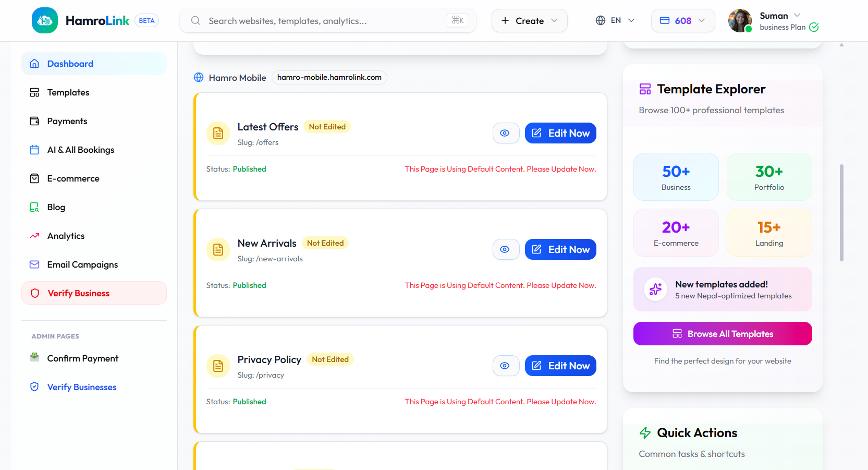Click the Template Explorer layout icon
Screen dimensions: 868x470
(645, 89)
